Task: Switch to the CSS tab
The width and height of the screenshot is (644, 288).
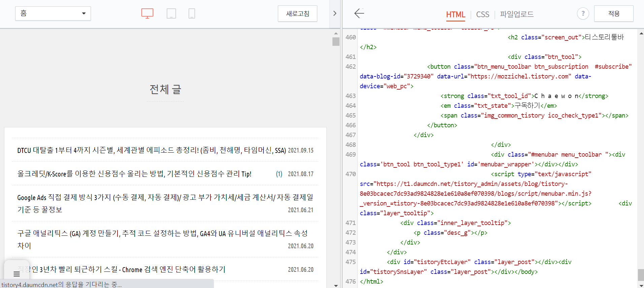Action: [x=483, y=14]
